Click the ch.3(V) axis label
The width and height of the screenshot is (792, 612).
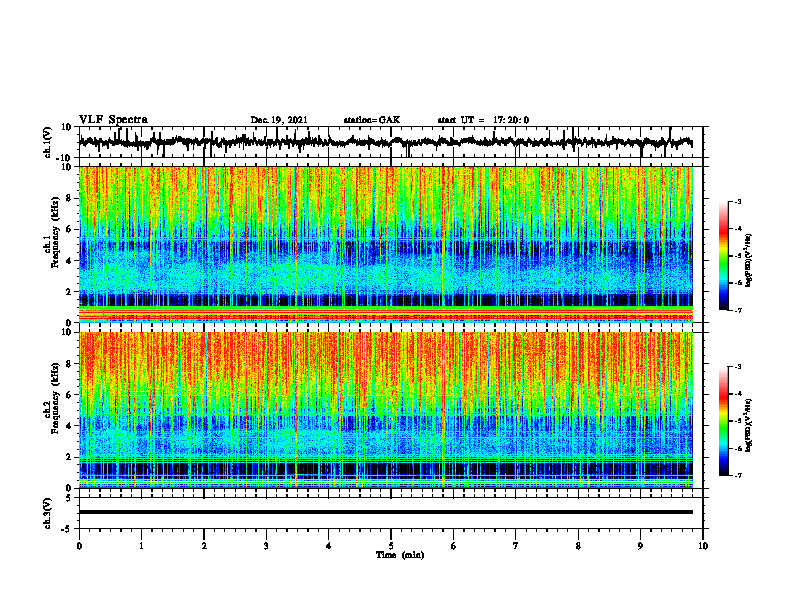48,513
